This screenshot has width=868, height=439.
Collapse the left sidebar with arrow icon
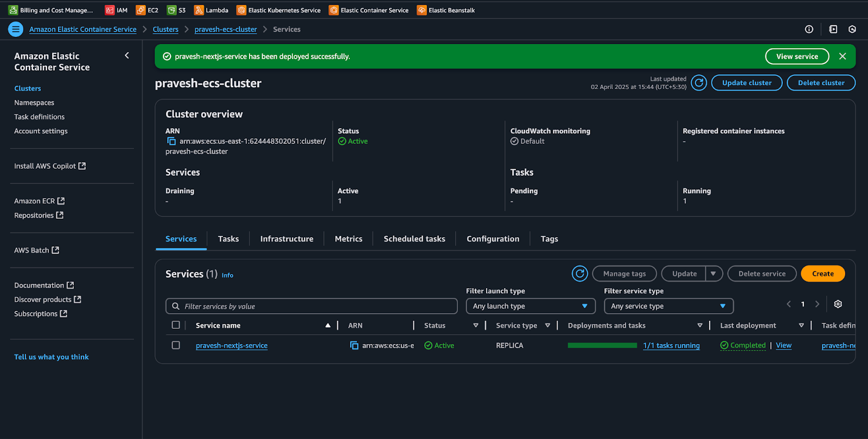coord(127,55)
